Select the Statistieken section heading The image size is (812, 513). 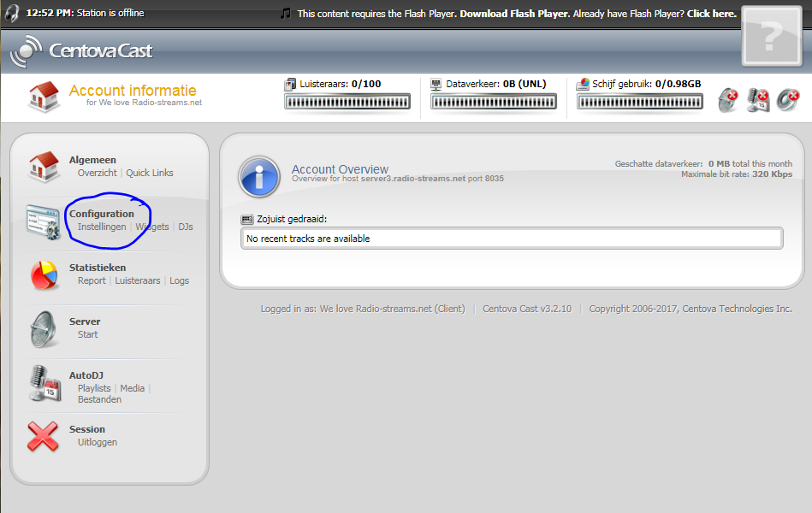98,268
